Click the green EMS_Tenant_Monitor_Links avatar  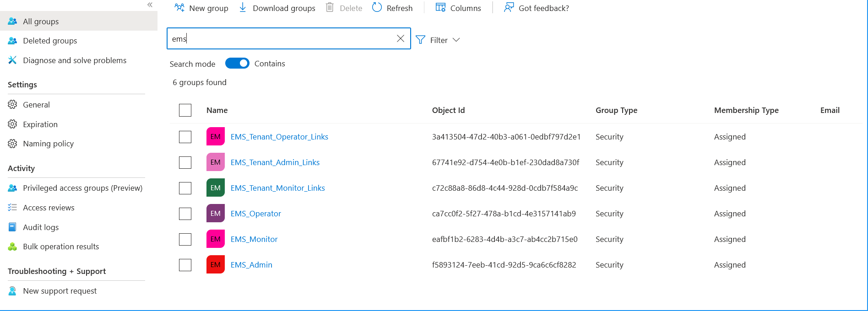216,188
